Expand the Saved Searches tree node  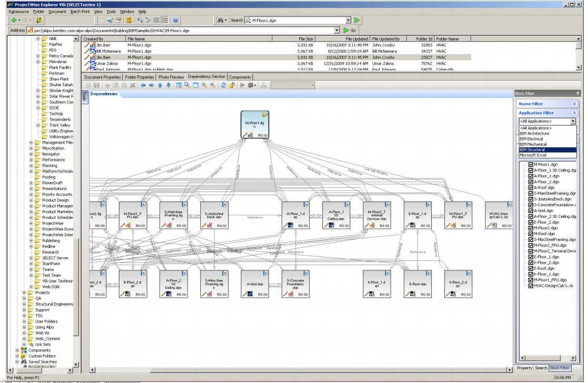pos(17,362)
